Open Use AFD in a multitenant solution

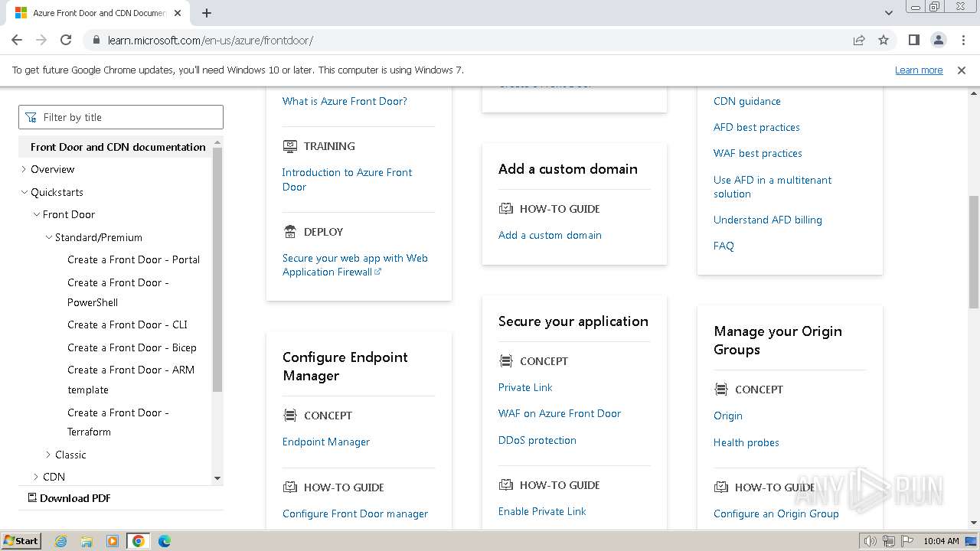tap(773, 187)
